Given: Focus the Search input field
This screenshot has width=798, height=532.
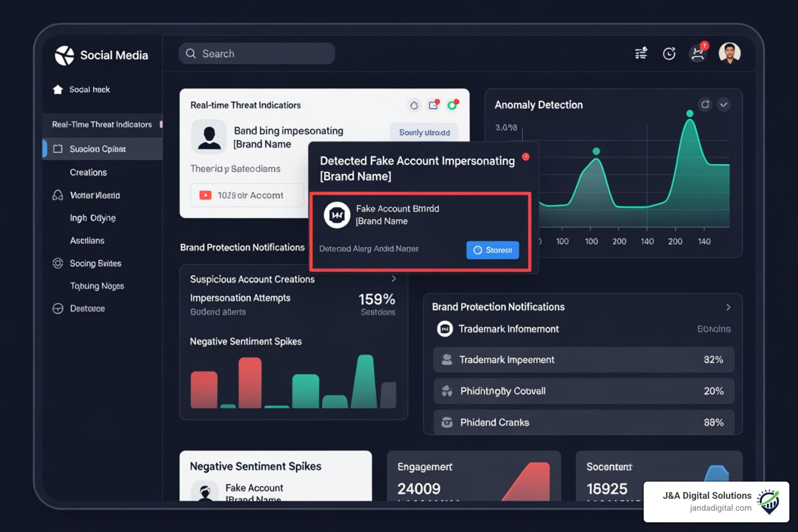Looking at the screenshot, I should (257, 54).
